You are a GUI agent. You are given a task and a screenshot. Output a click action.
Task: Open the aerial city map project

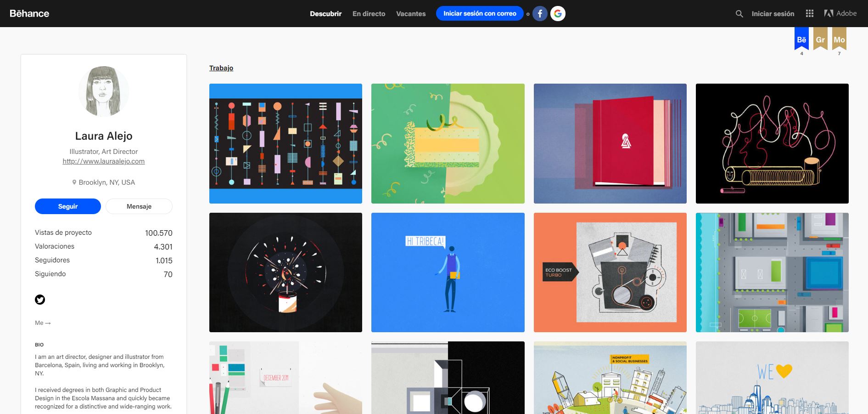[x=772, y=272]
